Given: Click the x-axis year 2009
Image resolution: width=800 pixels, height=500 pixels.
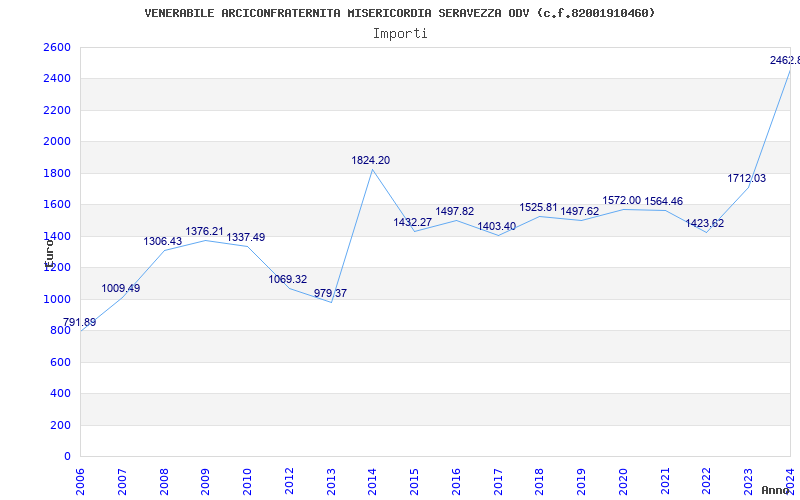Looking at the screenshot, I should point(206,482).
